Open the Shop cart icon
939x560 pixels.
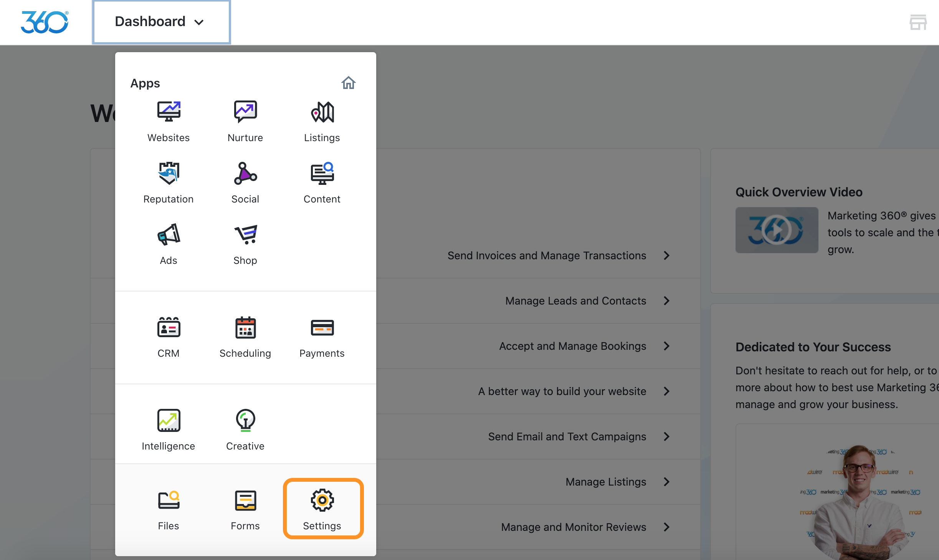coord(245,235)
